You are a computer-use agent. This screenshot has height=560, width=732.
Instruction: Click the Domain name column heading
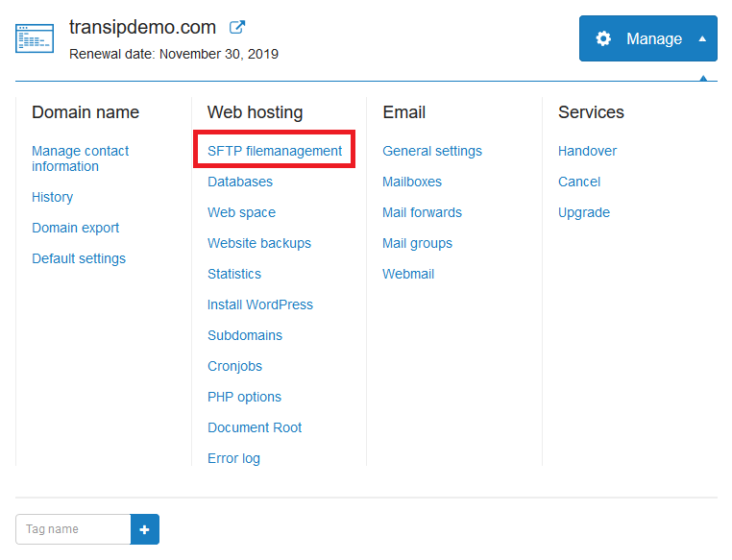click(x=85, y=112)
